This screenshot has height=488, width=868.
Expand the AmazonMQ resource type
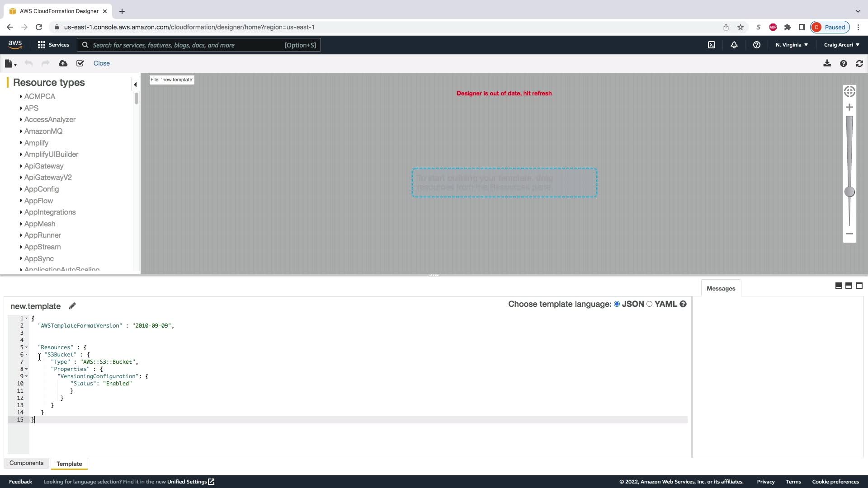pyautogui.click(x=43, y=131)
